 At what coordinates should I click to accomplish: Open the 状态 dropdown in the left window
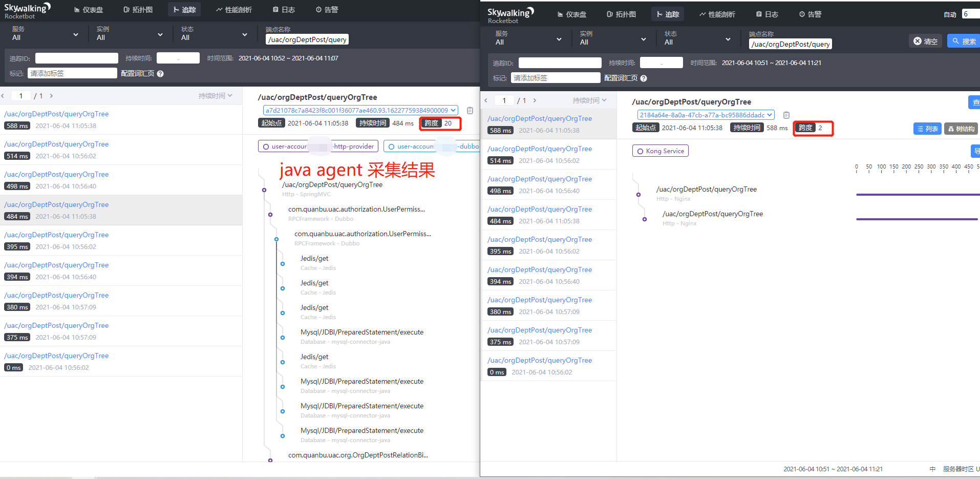click(214, 34)
